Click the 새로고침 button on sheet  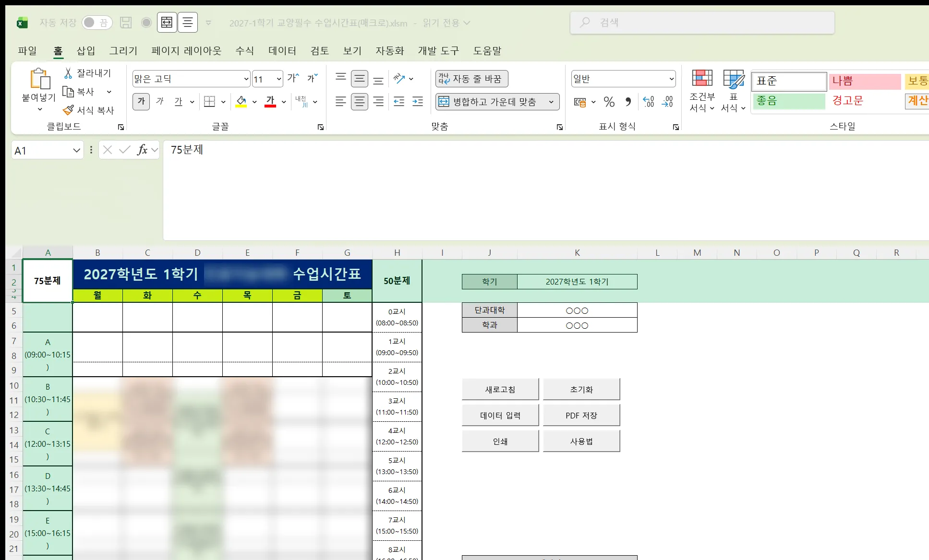[500, 389]
